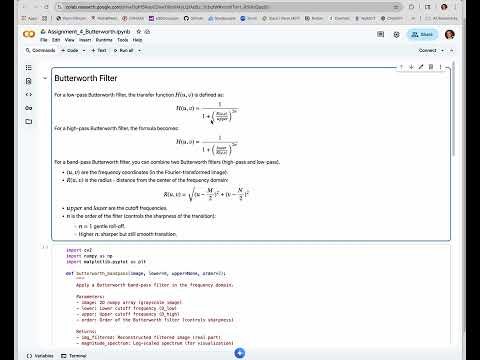This screenshot has width=480, height=360.
Task: Open Chrome profile avatar in browser toolbar
Action: click(x=444, y=7)
